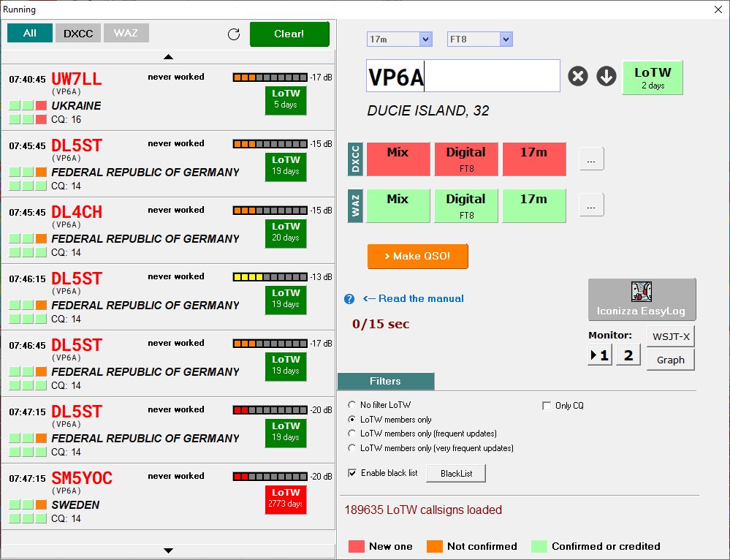This screenshot has height=560, width=730.
Task: Switch to Monitor 2
Action: tap(628, 355)
